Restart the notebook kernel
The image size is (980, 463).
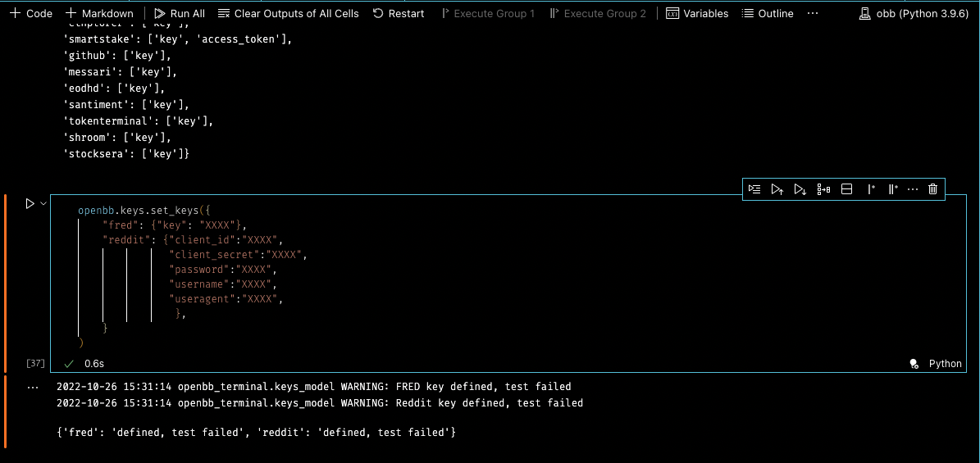[399, 13]
